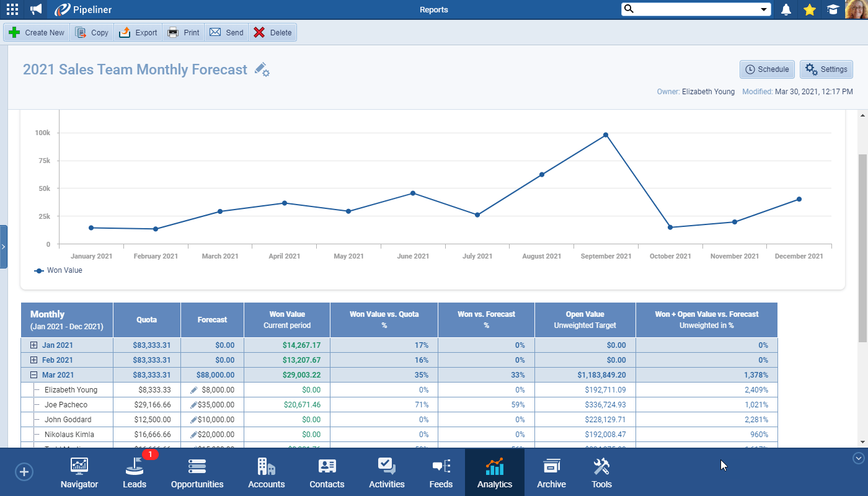Open the graduation cap learning icon
The image size is (868, 496).
click(x=832, y=9)
